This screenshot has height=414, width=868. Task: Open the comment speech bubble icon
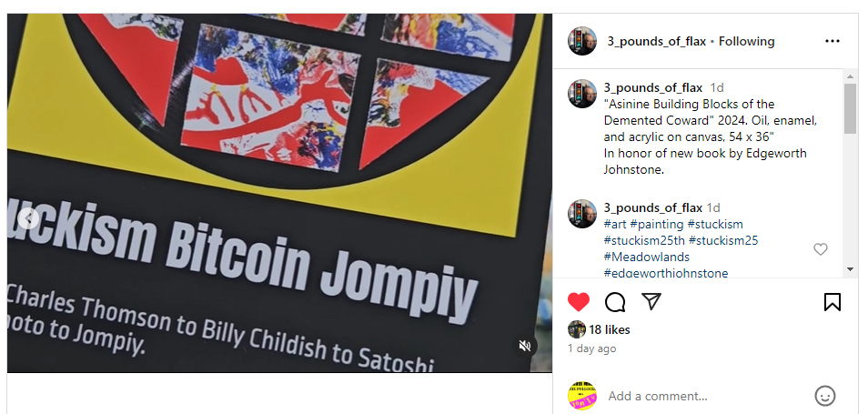[x=615, y=302]
